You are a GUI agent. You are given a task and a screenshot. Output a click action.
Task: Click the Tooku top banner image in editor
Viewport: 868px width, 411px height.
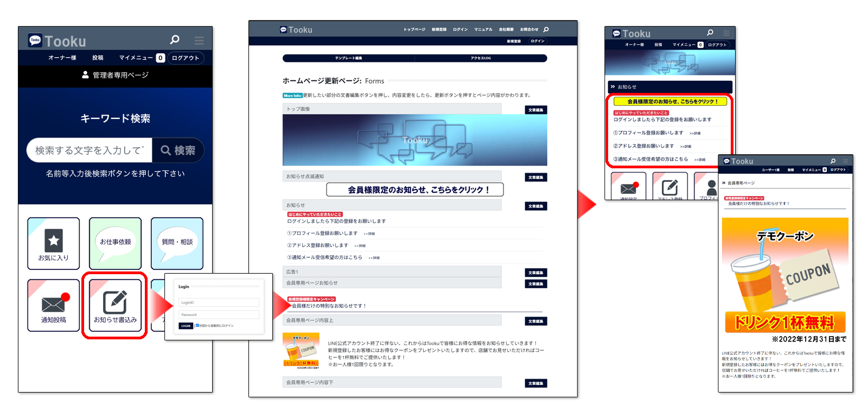[x=415, y=140]
